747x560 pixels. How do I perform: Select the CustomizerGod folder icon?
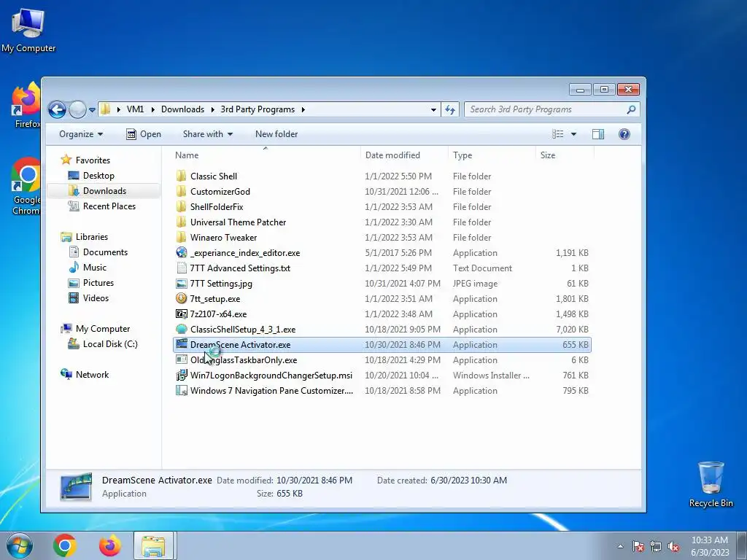click(x=181, y=192)
